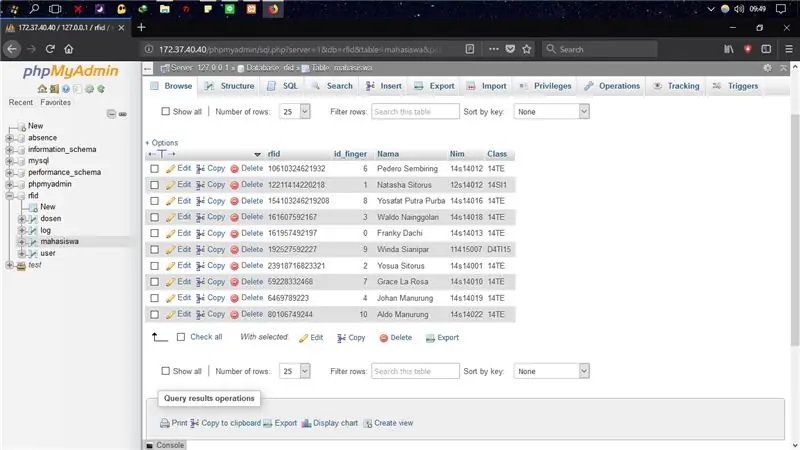The height and width of the screenshot is (450, 800).
Task: Click volume icon in system tray
Action: point(739,9)
